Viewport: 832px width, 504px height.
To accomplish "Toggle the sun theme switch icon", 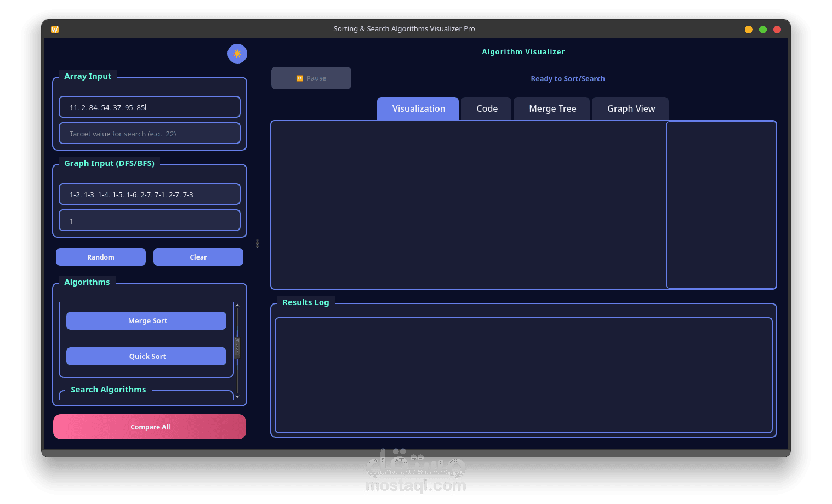I will pyautogui.click(x=237, y=54).
